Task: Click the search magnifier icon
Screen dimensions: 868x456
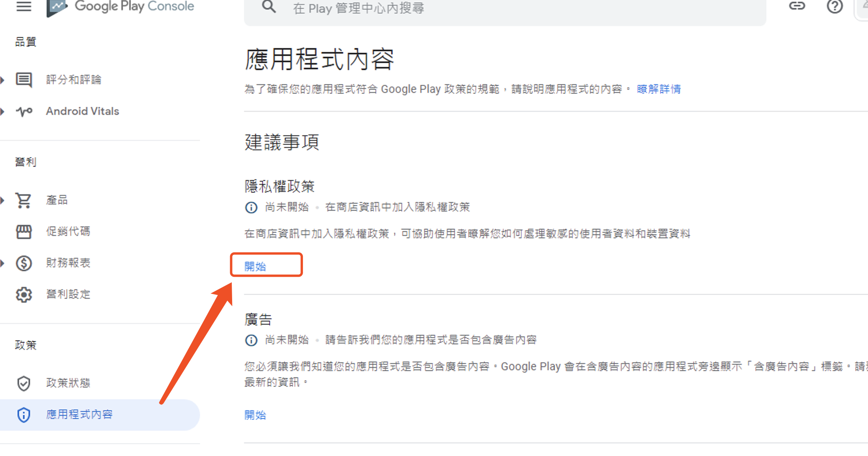Action: coord(269,7)
